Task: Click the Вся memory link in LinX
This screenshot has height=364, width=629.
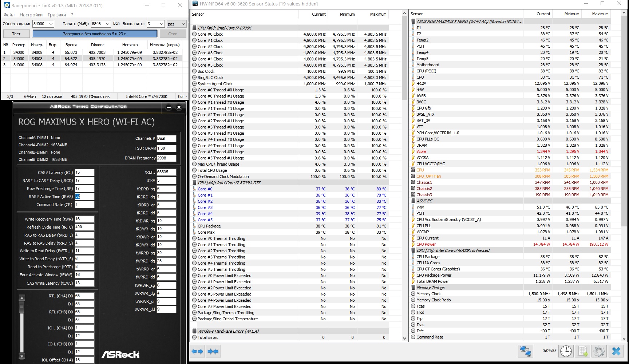Action: point(116,24)
